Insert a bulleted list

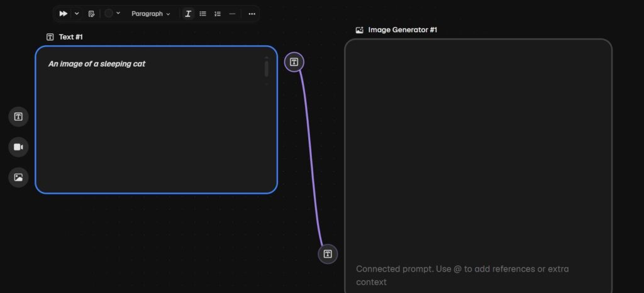click(x=203, y=14)
